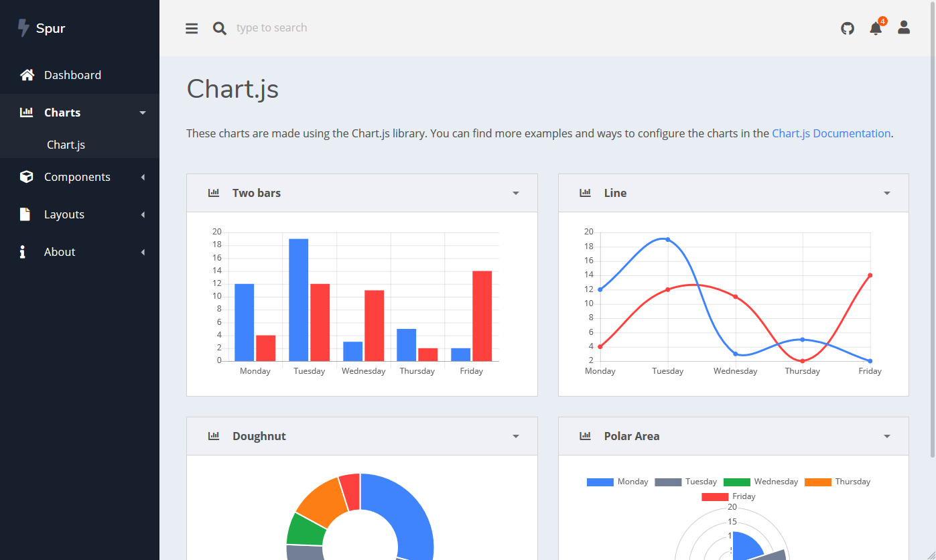Toggle Thursday legend in Polar Area chart

pos(838,482)
